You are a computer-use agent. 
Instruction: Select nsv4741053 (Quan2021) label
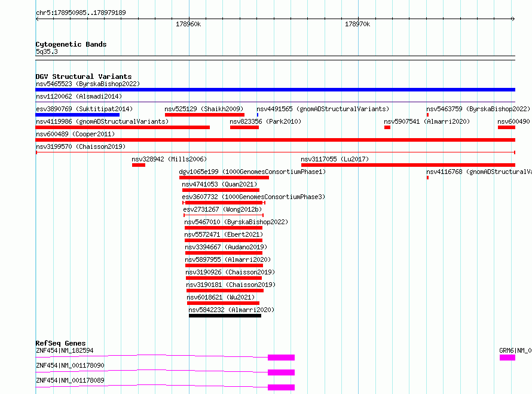[x=219, y=184]
